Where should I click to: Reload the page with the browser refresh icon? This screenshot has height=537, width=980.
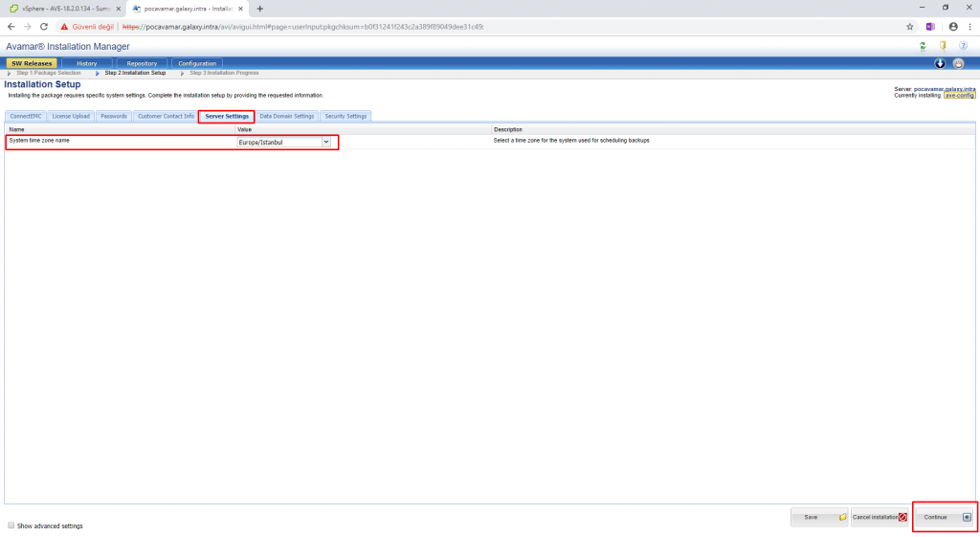(x=44, y=27)
